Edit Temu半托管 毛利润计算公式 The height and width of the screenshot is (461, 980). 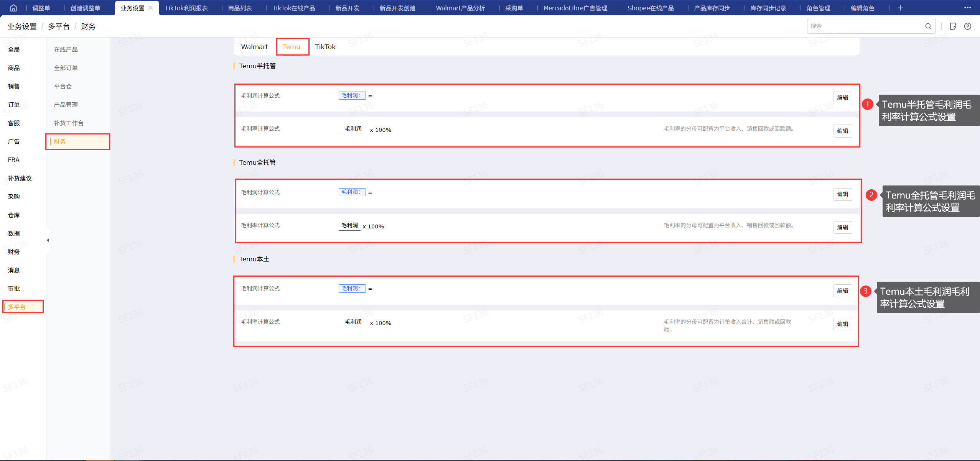pyautogui.click(x=843, y=98)
